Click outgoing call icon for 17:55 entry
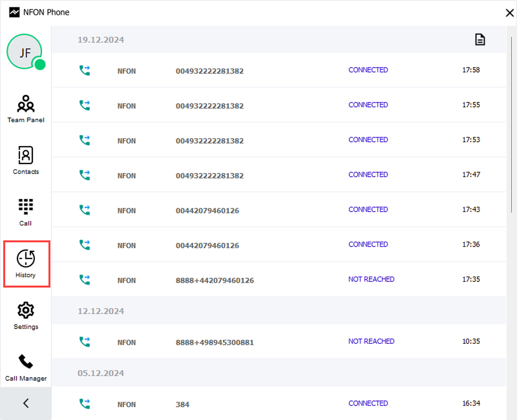This screenshot has width=517, height=420. [x=85, y=105]
